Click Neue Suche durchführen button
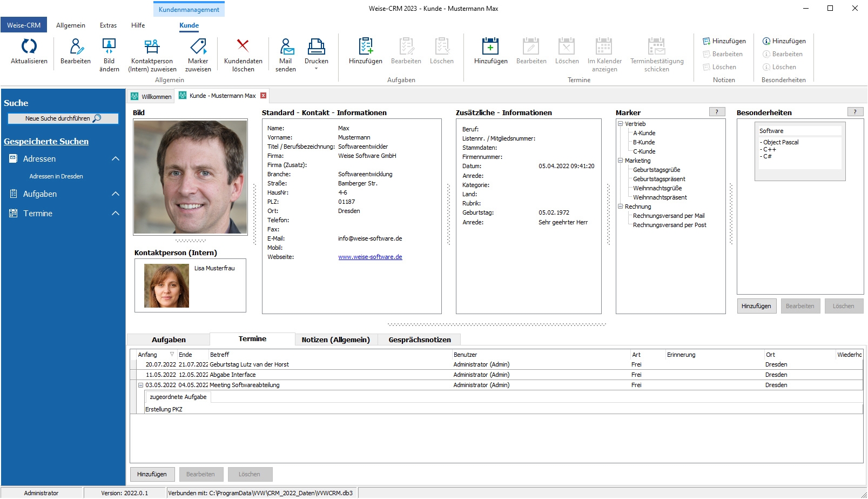Screen dimensions: 868x499 coord(63,118)
